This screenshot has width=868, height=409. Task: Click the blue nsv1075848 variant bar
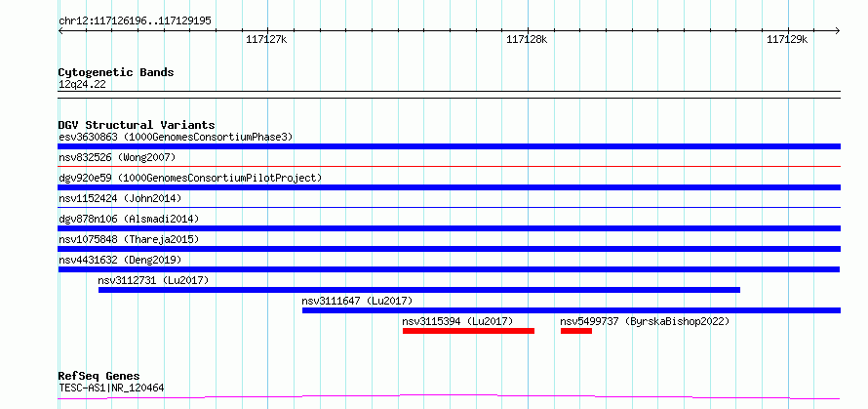(x=449, y=249)
